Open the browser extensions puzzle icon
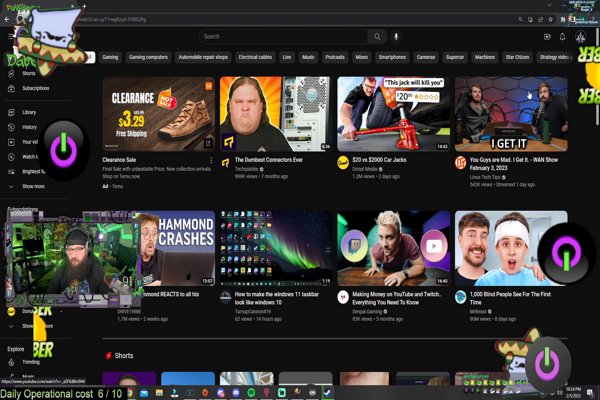This screenshot has width=600, height=400. click(563, 19)
